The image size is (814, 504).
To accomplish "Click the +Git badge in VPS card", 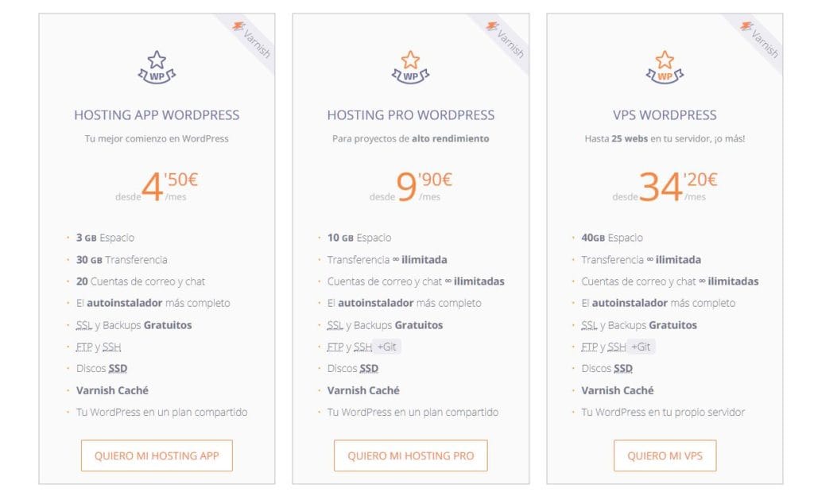I will 640,347.
